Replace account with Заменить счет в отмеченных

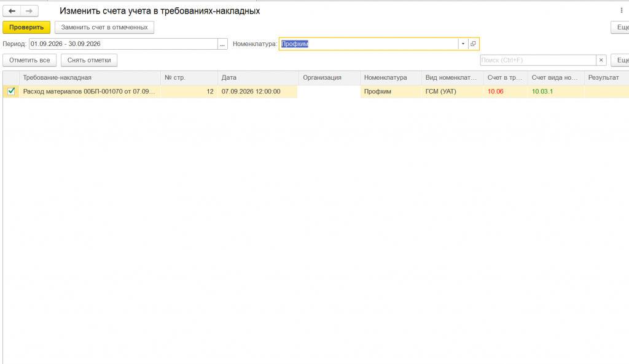[104, 27]
